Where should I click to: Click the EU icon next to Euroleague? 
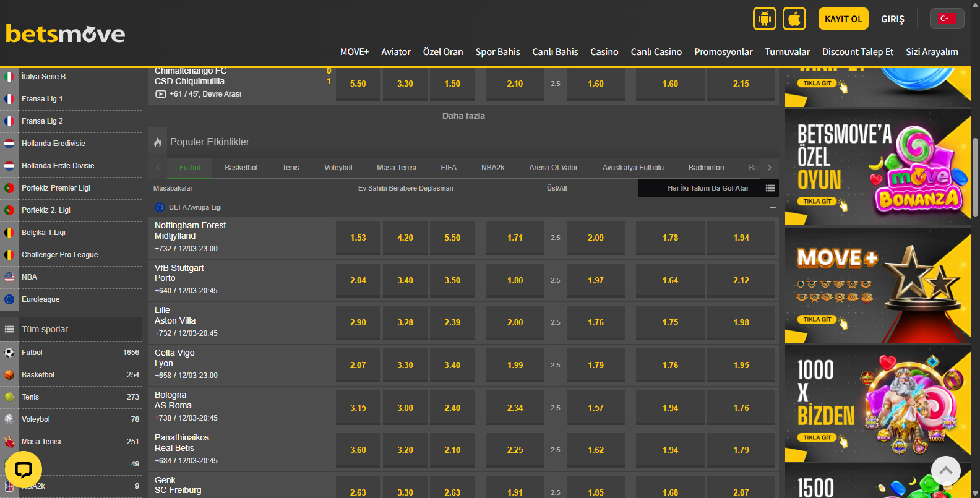click(x=9, y=299)
